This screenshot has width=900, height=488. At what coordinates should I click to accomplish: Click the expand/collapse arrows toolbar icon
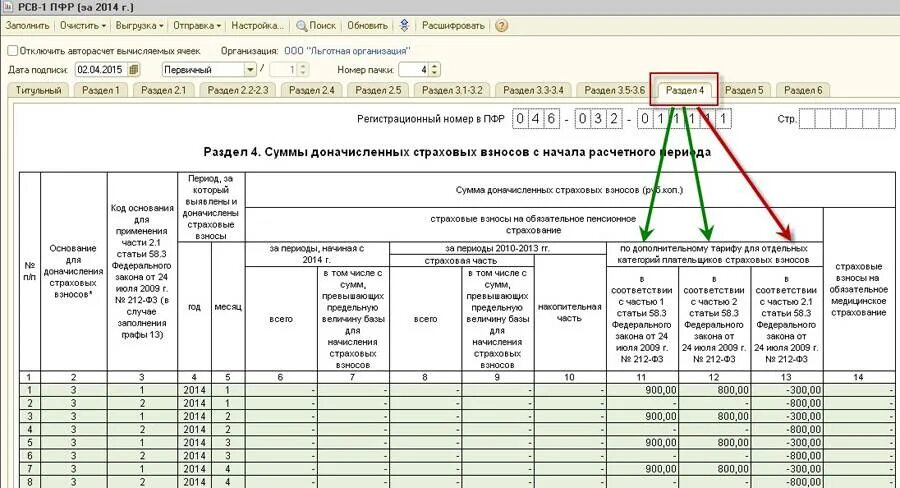coord(404,26)
